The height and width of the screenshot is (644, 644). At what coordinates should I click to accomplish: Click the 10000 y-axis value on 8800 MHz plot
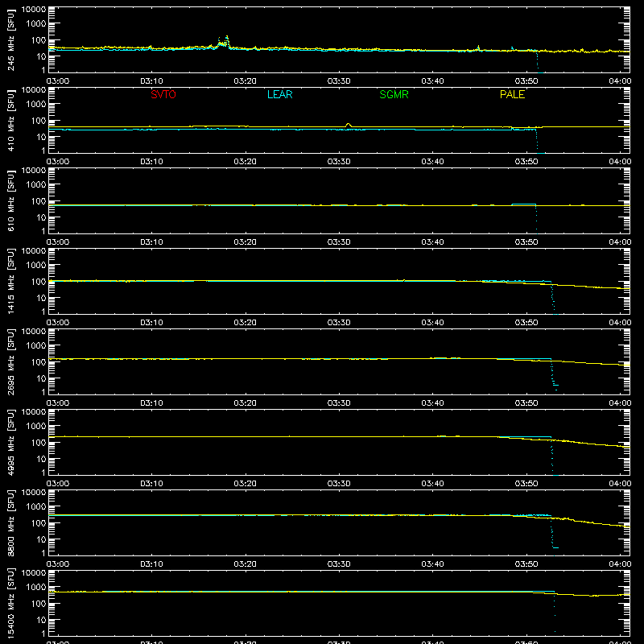(x=34, y=493)
